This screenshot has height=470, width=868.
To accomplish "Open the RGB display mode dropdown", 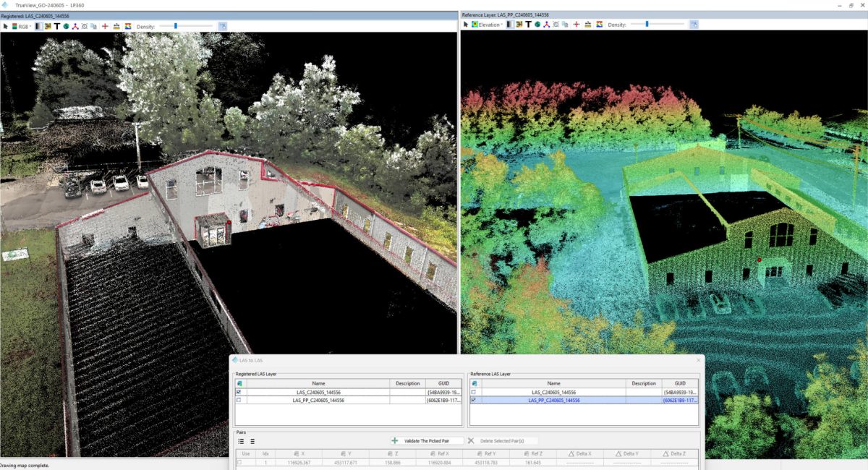I will click(29, 25).
